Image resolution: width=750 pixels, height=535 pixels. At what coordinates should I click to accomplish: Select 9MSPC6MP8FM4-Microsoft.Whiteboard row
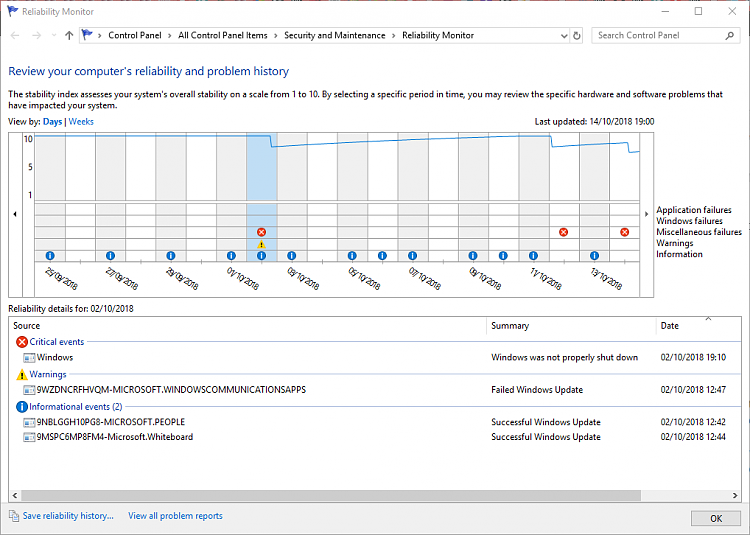tap(375, 437)
